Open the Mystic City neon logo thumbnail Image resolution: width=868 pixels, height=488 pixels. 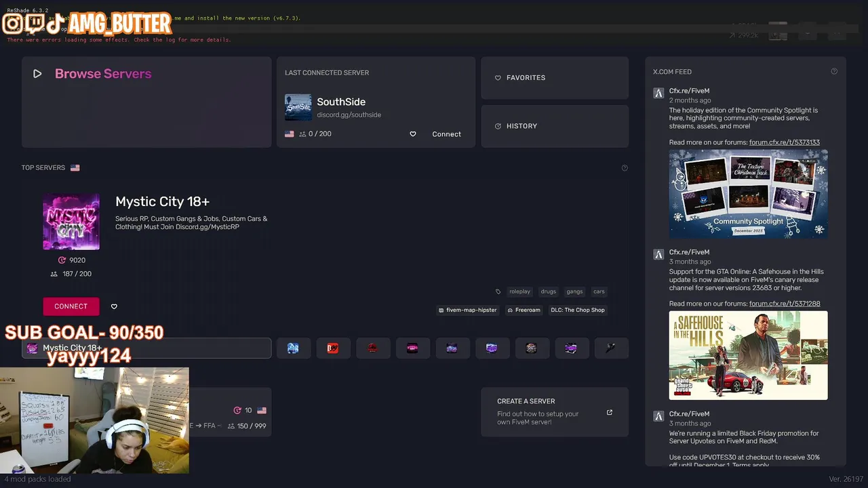tap(71, 222)
